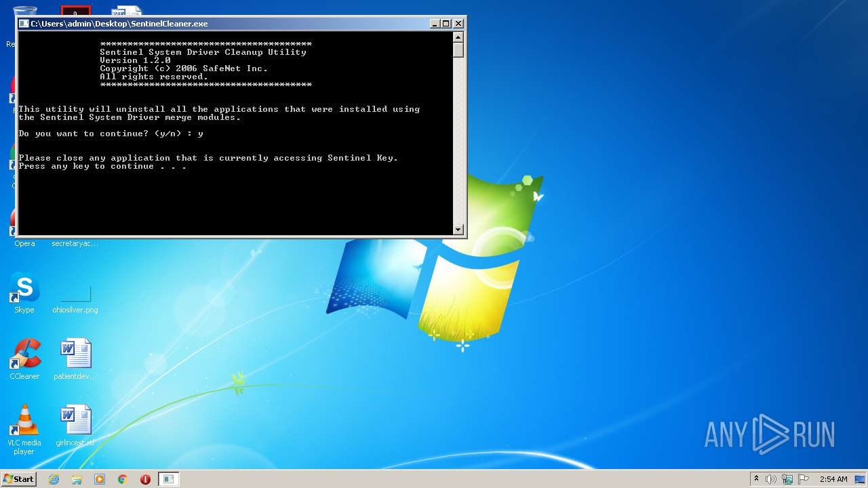
Task: Open Opera browser from taskbar
Action: [145, 479]
